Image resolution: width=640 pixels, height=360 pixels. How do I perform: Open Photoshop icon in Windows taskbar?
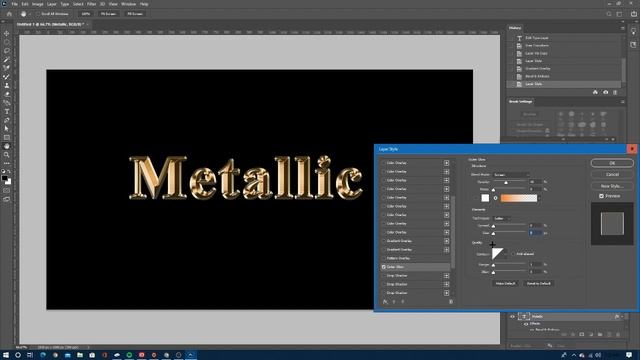click(191, 355)
